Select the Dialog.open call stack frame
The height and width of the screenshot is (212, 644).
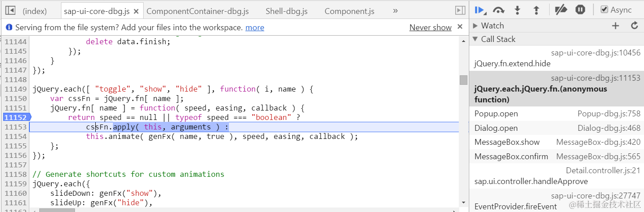(557, 128)
